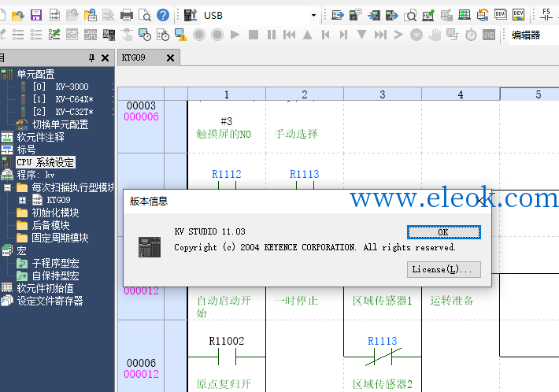This screenshot has width=559, height=392.
Task: Insert F5 normally-open contact
Action: pyautogui.click(x=546, y=15)
